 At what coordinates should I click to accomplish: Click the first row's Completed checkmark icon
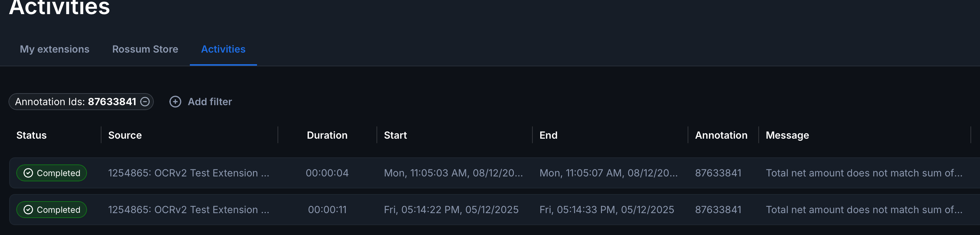tap(28, 173)
